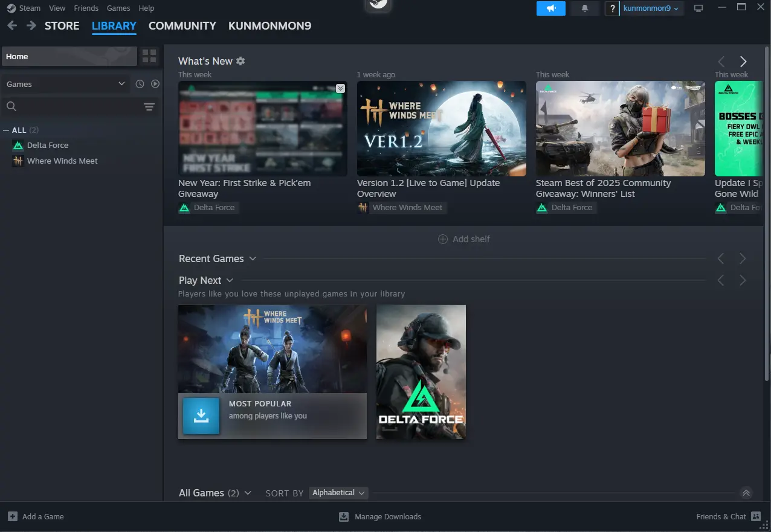Open kunmonmon9 account dropdown
The width and height of the screenshot is (771, 532).
point(651,8)
